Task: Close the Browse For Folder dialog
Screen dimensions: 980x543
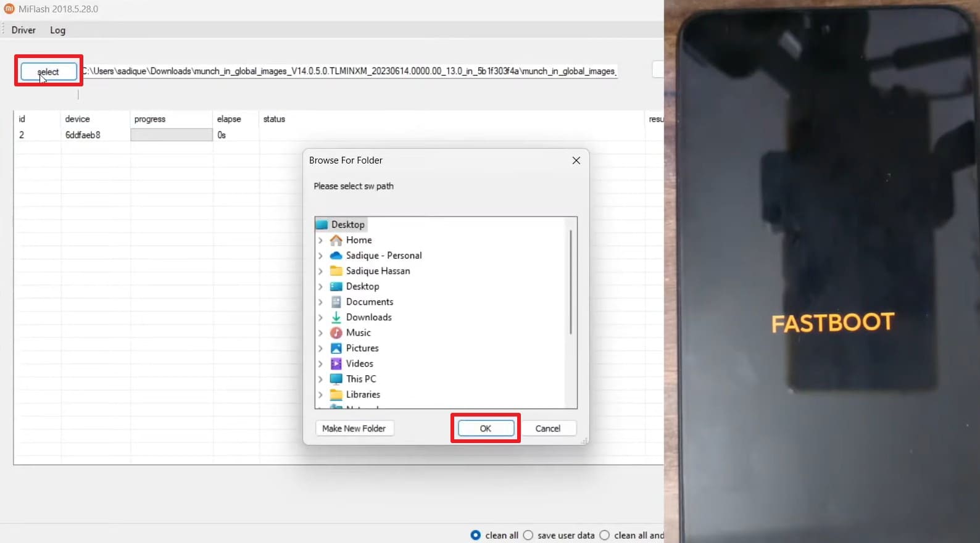Action: point(576,160)
